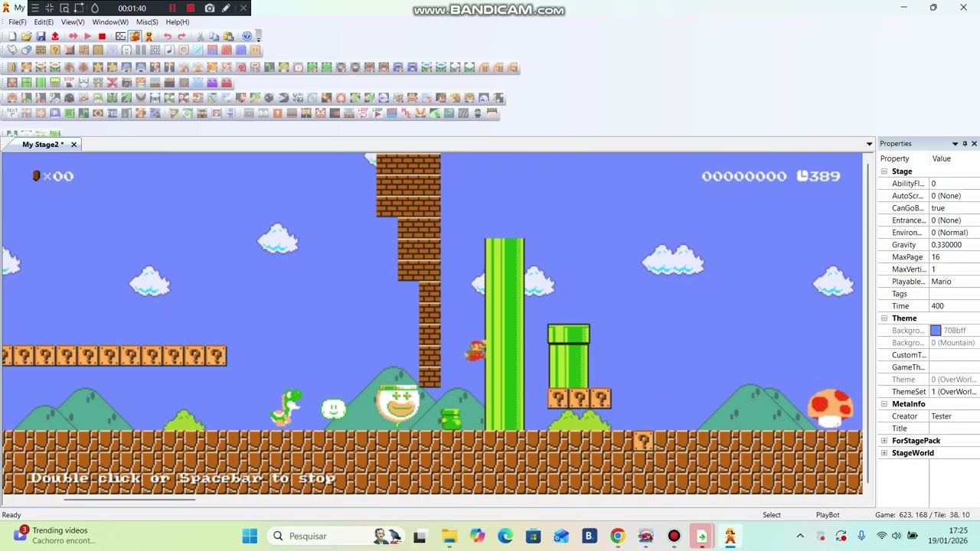Click the Copy icon in toolbar
The height and width of the screenshot is (551, 980).
click(x=214, y=36)
